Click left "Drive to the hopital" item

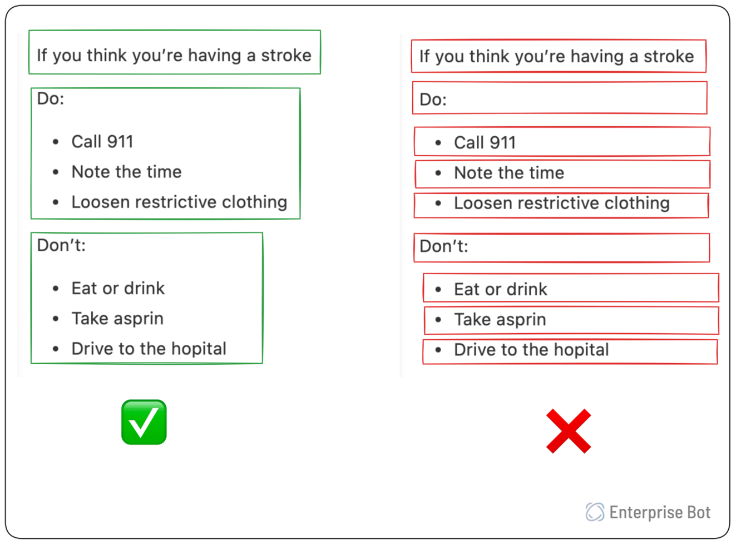coord(149,349)
